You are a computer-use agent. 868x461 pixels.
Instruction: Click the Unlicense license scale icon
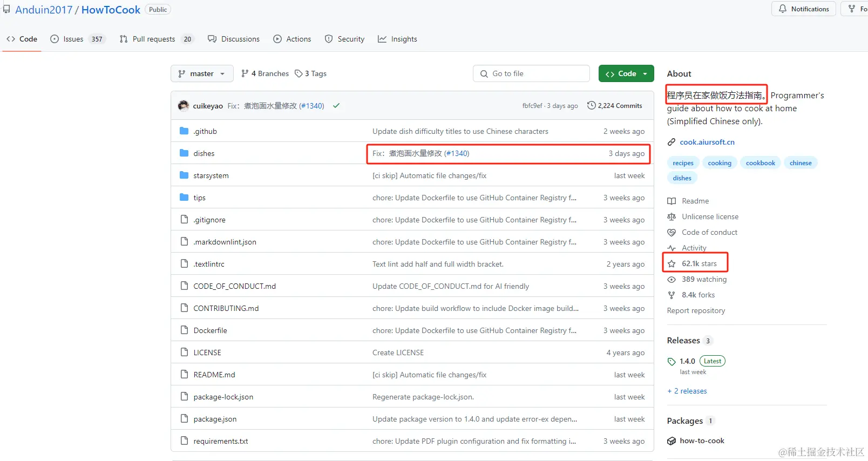click(x=672, y=216)
